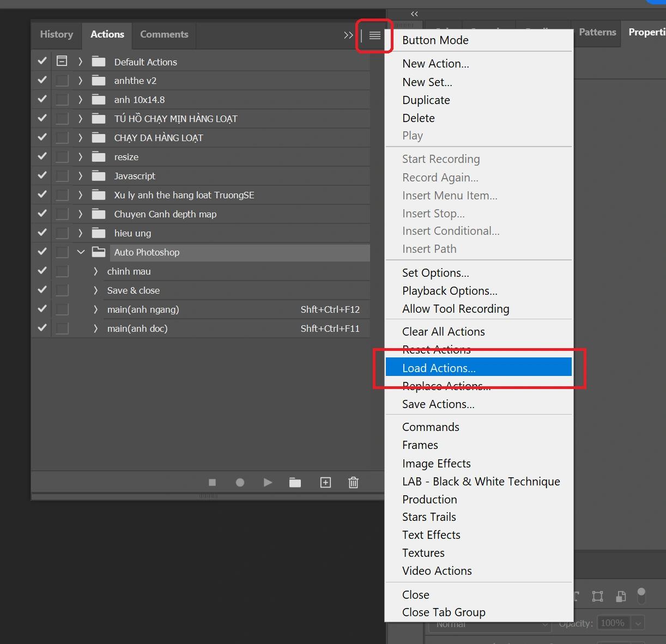Viewport: 666px width, 644px height.
Task: Expand the resize action set
Action: tap(81, 157)
